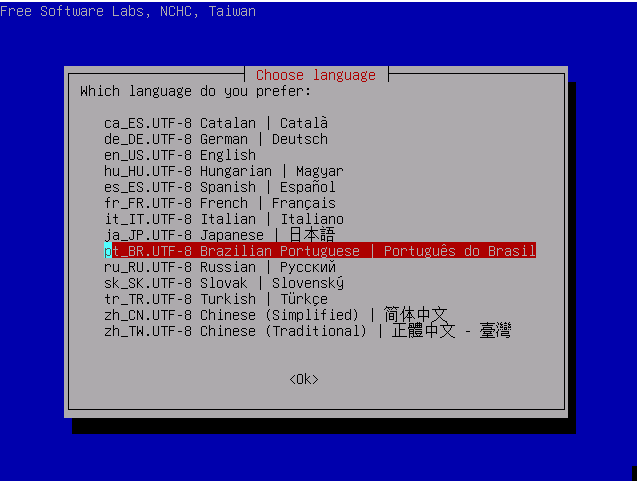Confirm selection with Ok button

pos(304,379)
